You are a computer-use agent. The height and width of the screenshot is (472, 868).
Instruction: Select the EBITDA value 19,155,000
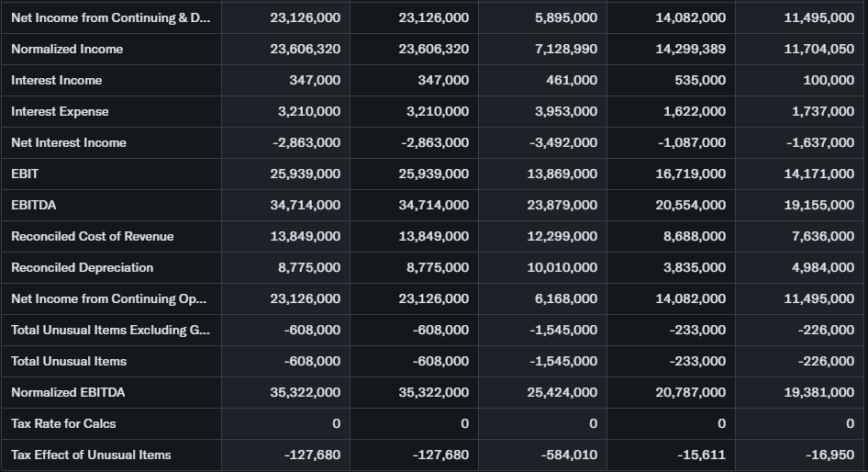818,206
